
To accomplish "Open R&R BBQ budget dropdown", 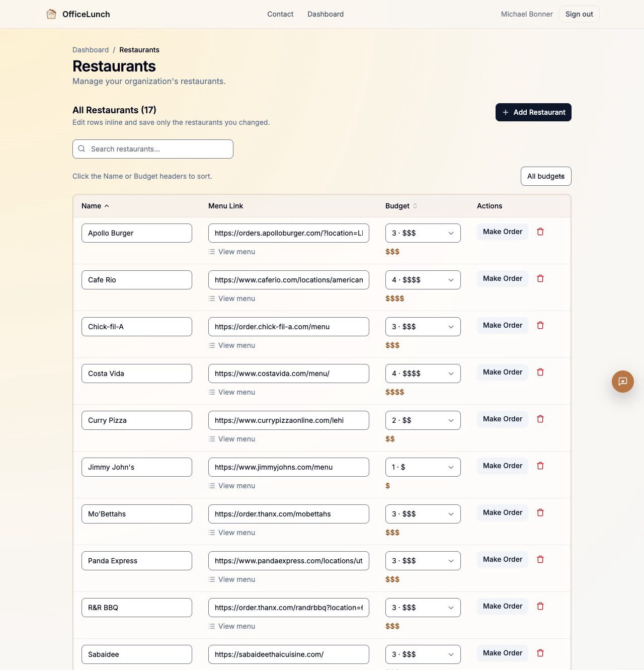I will pyautogui.click(x=423, y=608).
